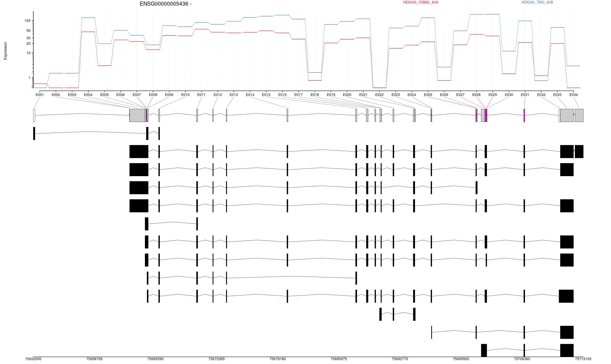Image resolution: width=611 pixels, height=364 pixels.
Task: Click exon label E014
Action: point(250,95)
